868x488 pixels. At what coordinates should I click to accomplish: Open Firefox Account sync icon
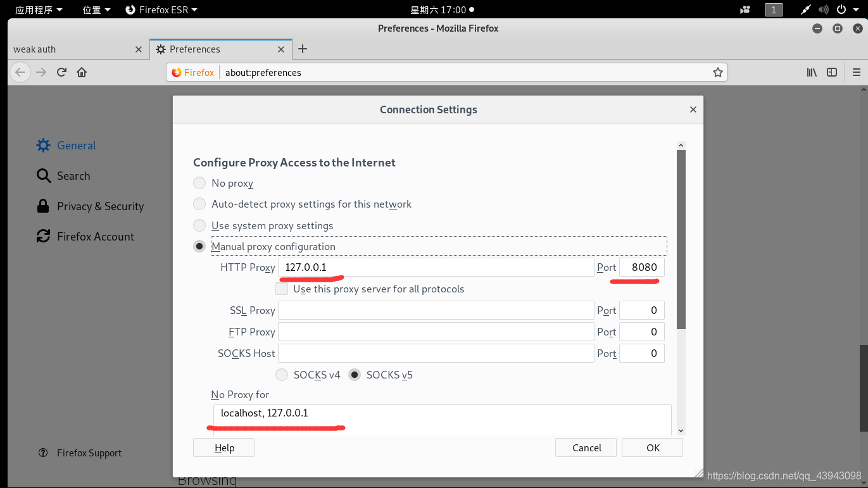(x=43, y=237)
